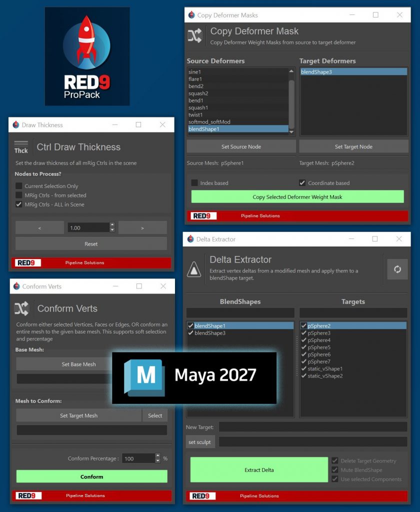Uncheck pSphere4 in Targets list
Screen dimensions: 420x512
[x=303, y=340]
